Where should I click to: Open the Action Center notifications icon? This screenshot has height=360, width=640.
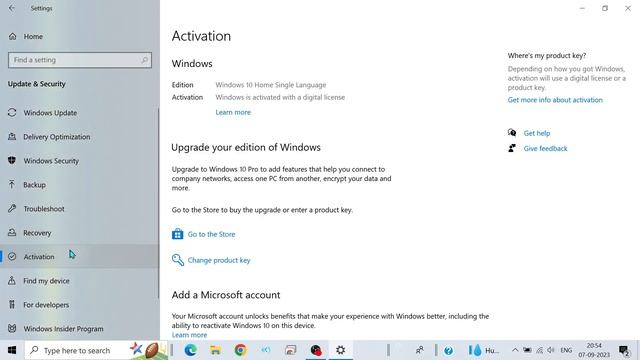click(x=624, y=350)
